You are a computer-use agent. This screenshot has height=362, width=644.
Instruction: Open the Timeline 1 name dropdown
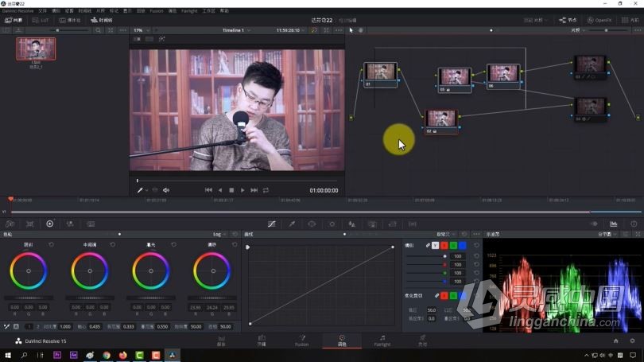pos(236,30)
